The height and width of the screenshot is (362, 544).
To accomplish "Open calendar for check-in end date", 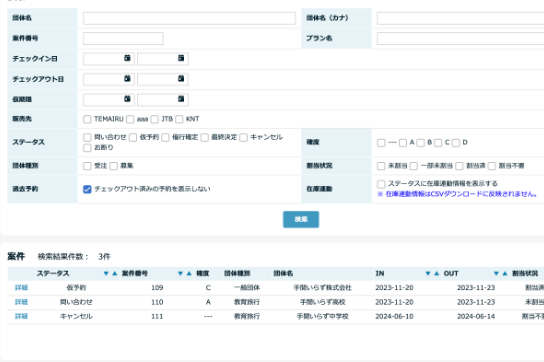I will 181,58.
